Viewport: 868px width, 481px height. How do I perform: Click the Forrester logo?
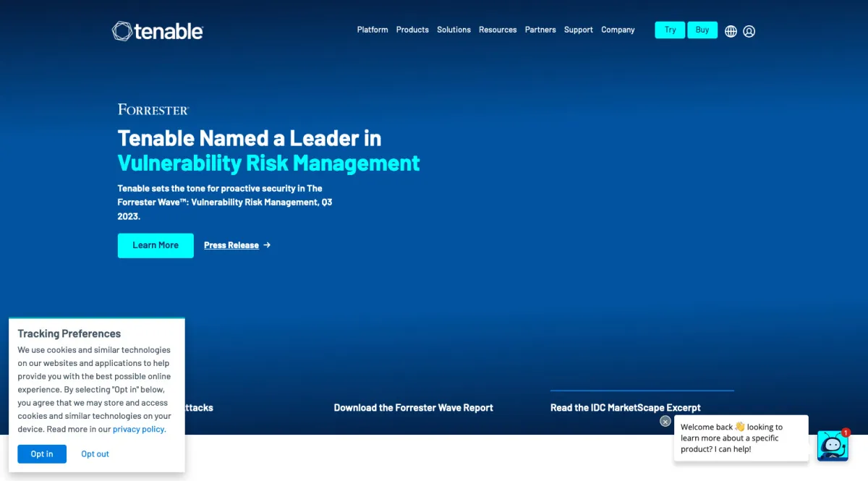153,110
